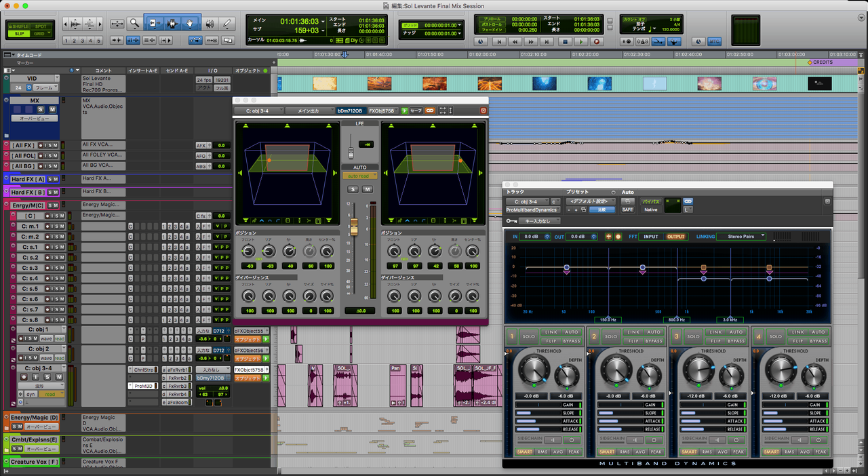Click the セーフ button in panner window
The height and width of the screenshot is (476, 868).
[416, 111]
